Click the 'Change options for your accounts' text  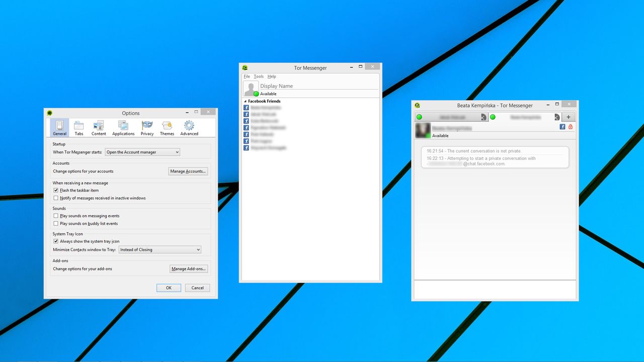click(83, 171)
